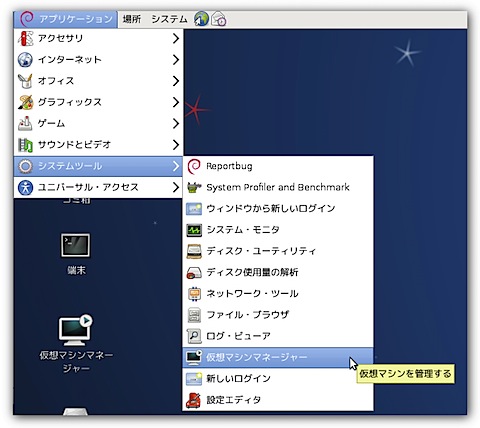This screenshot has width=480, height=428.
Task: Click the システムツール gear icon
Action: 26,166
